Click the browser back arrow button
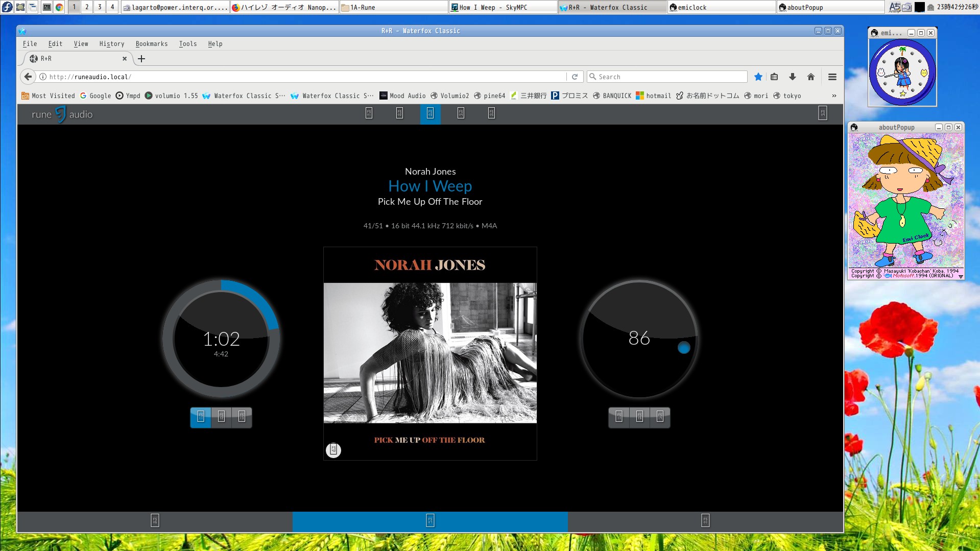The image size is (980, 551). point(28,77)
